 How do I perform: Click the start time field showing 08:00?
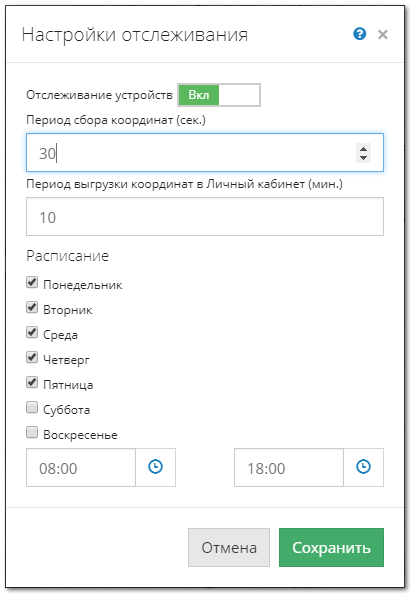click(81, 468)
